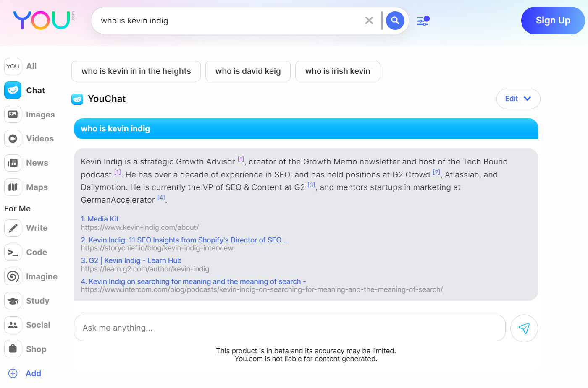Open the Shop bag icon

[x=13, y=349]
